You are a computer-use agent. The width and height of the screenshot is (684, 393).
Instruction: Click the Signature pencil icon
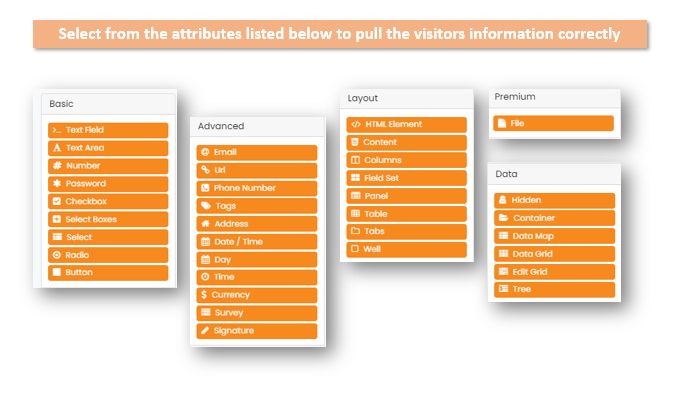tap(205, 331)
